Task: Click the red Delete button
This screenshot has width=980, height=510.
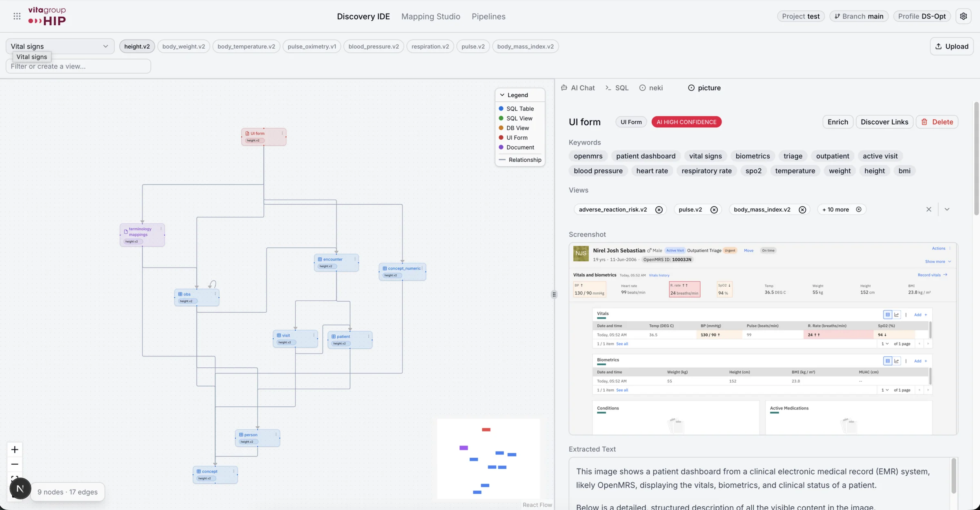Action: pos(937,122)
